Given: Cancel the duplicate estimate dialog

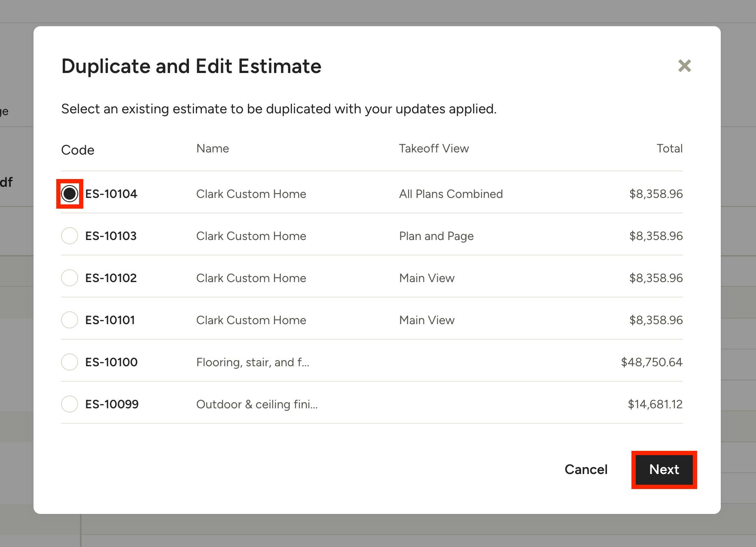Looking at the screenshot, I should [x=586, y=470].
